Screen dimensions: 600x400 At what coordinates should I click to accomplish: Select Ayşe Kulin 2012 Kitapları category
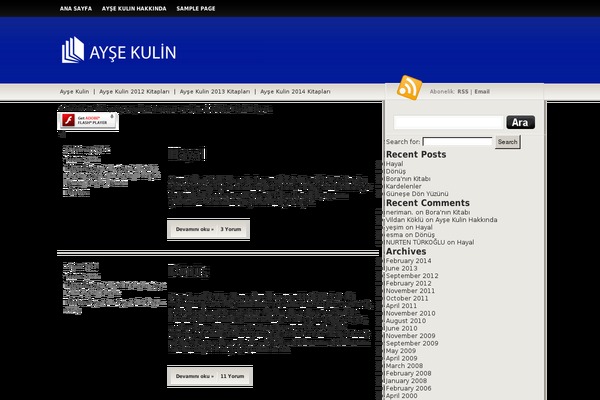(x=134, y=91)
